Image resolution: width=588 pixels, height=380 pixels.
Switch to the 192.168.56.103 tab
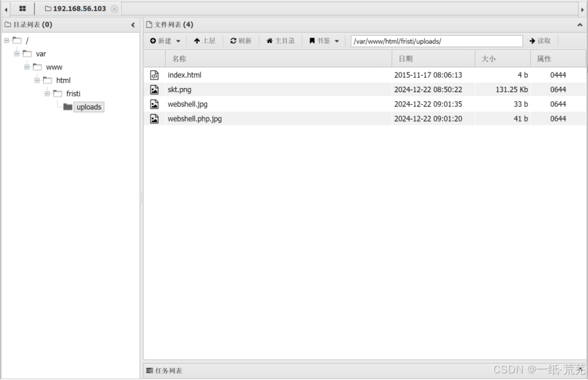click(x=79, y=8)
